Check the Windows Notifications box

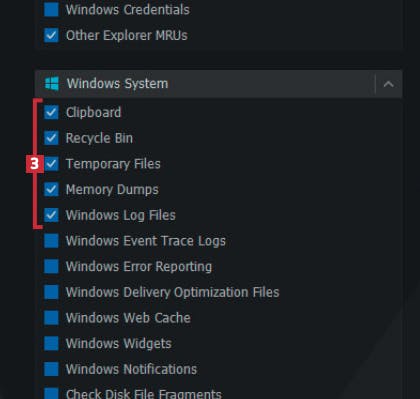[x=51, y=369]
